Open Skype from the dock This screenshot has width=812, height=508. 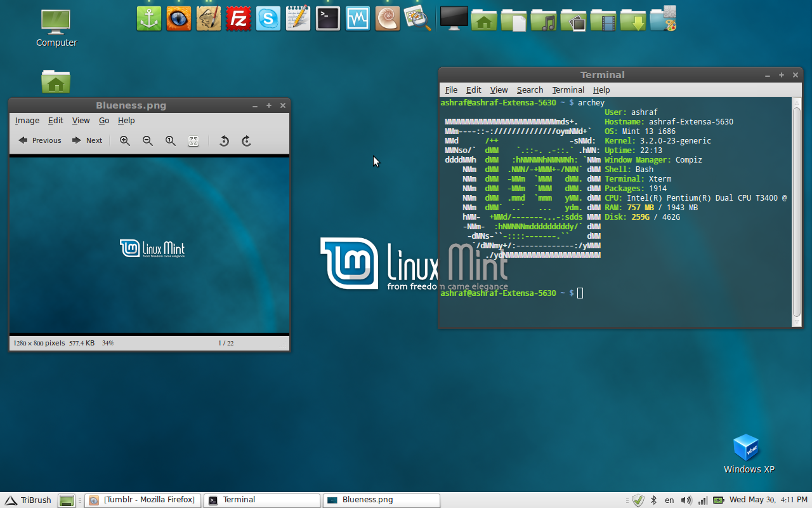(x=268, y=18)
